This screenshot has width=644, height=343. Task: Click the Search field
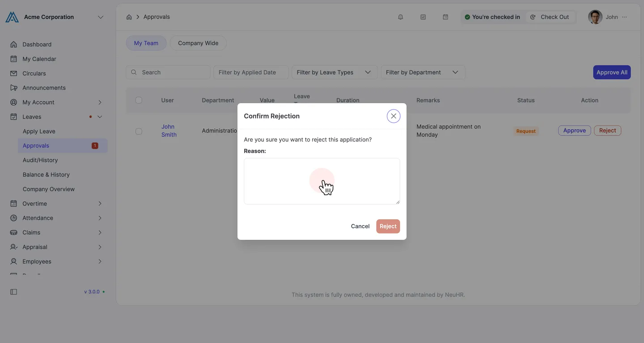[168, 72]
